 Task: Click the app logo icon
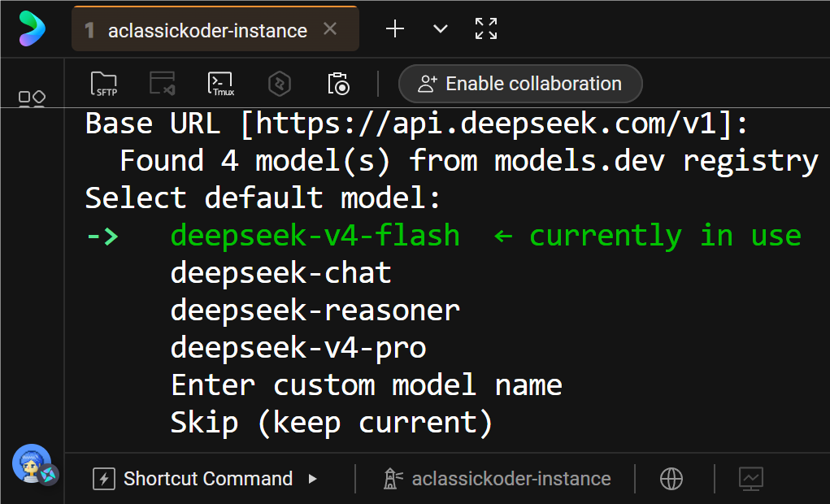click(x=32, y=28)
